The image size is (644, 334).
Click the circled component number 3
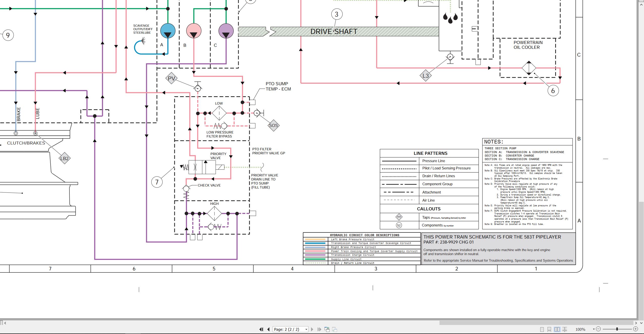(337, 14)
